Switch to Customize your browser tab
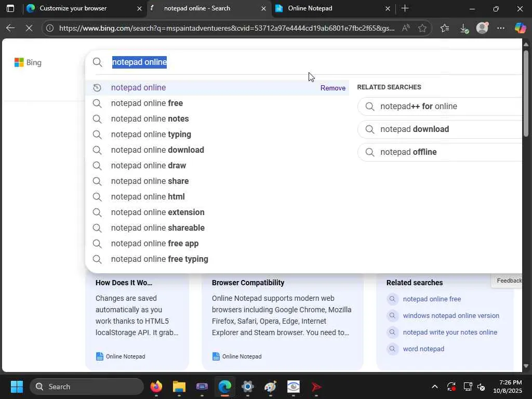The width and height of the screenshot is (532, 399). 84,8
